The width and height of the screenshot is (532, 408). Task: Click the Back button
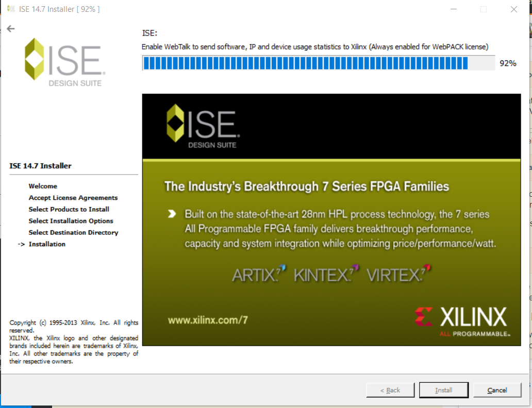coord(390,390)
